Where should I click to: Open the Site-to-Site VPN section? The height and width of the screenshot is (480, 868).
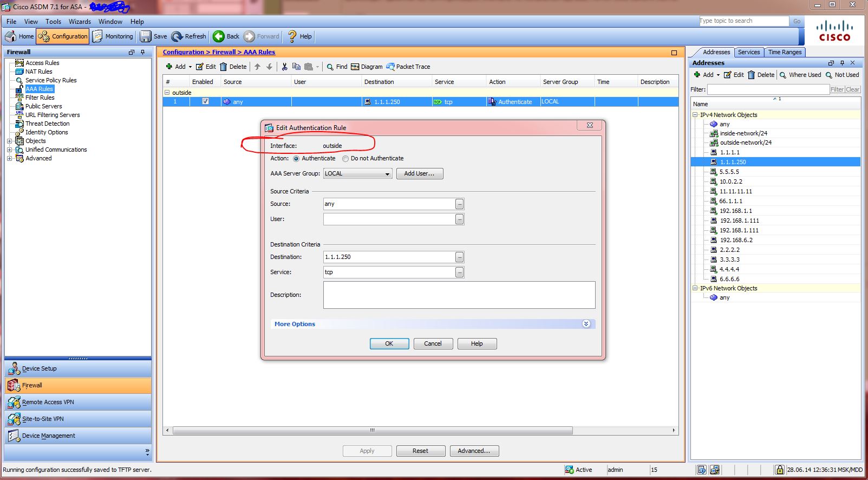point(77,419)
